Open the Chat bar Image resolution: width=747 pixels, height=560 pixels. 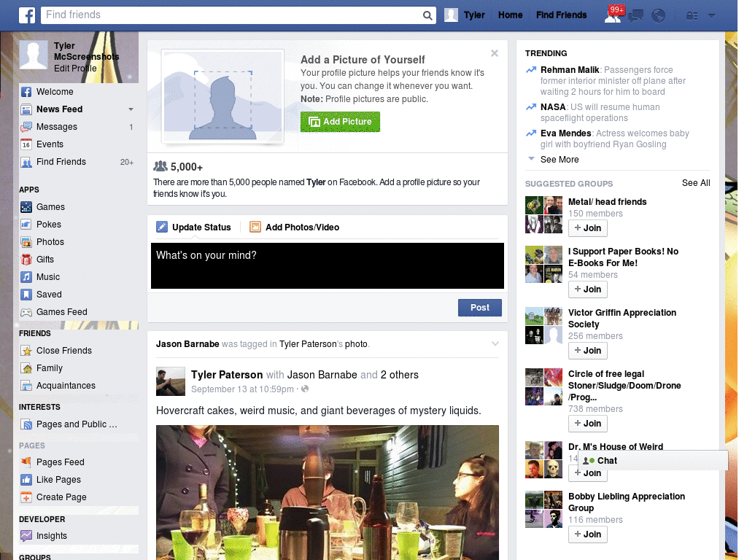click(653, 461)
